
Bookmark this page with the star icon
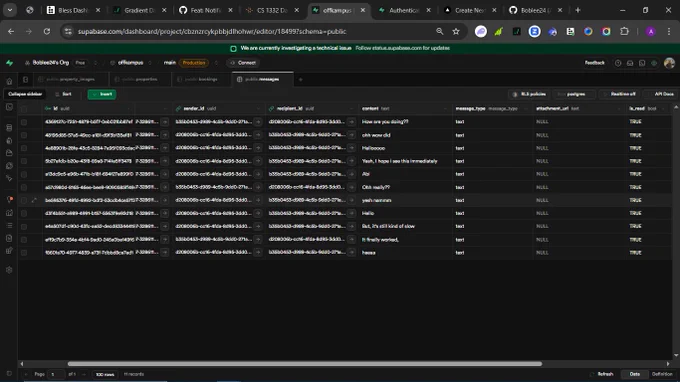click(x=456, y=31)
